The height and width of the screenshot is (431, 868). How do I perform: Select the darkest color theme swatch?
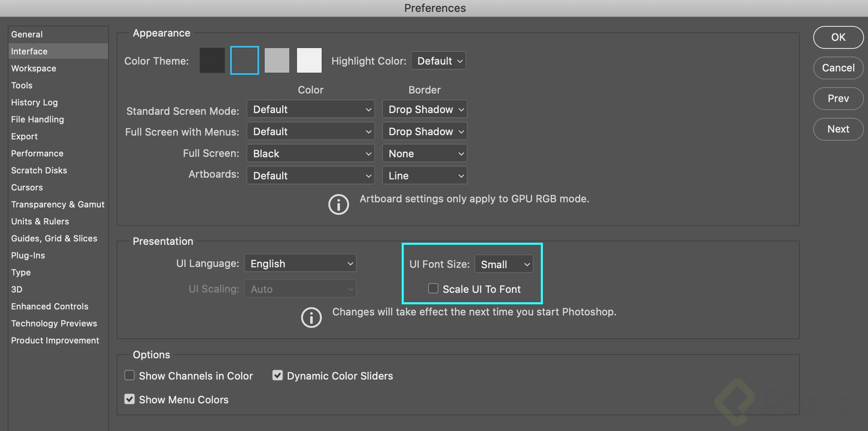pyautogui.click(x=212, y=60)
